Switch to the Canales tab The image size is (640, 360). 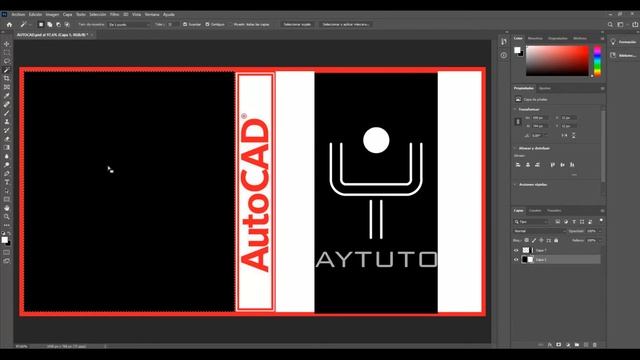(x=535, y=211)
